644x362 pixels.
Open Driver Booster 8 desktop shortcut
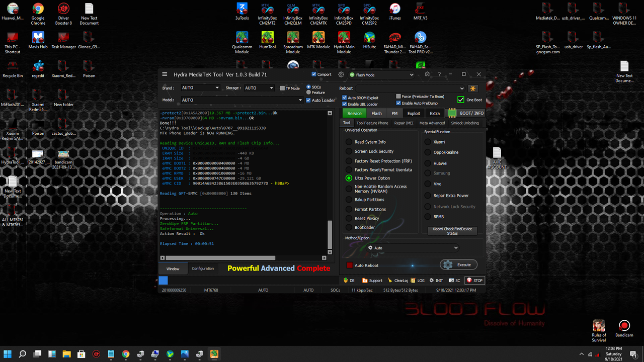click(x=63, y=13)
